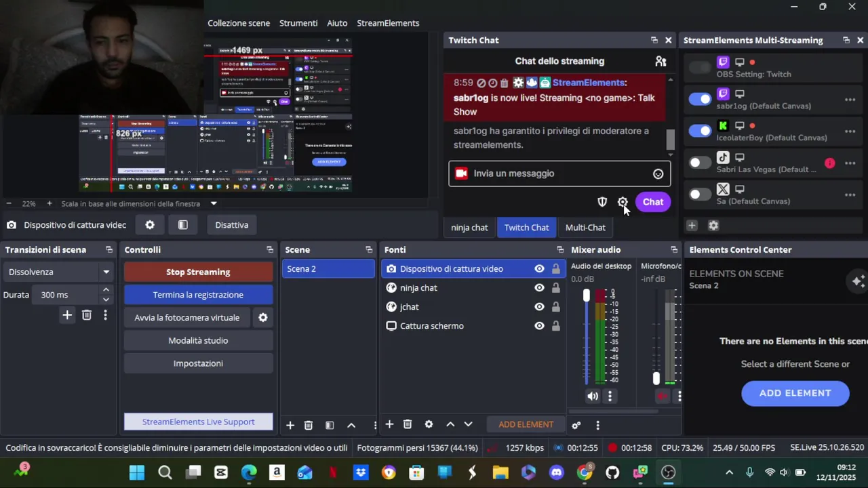Screen dimensions: 868x488
Task: Open scene transition options menu
Action: coord(105,314)
